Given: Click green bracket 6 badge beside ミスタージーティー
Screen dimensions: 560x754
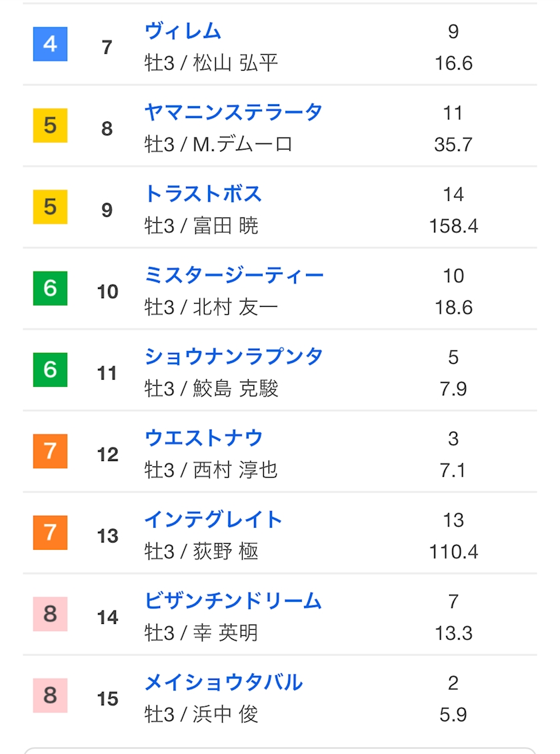Looking at the screenshot, I should pos(50,288).
